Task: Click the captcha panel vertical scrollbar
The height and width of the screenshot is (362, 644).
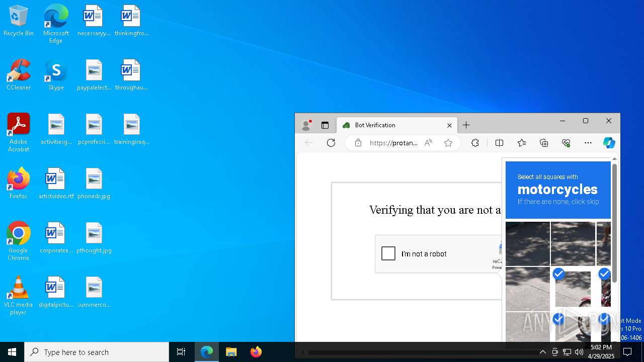Action: click(x=614, y=224)
